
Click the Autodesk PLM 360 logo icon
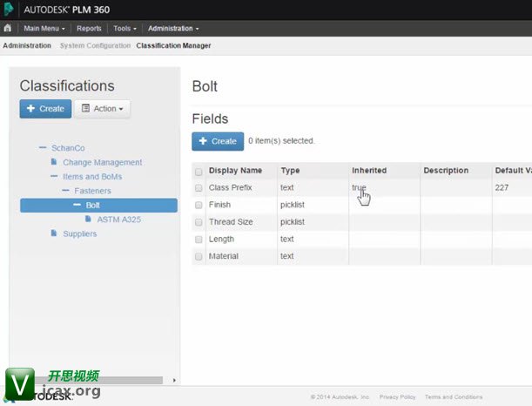[x=10, y=9]
